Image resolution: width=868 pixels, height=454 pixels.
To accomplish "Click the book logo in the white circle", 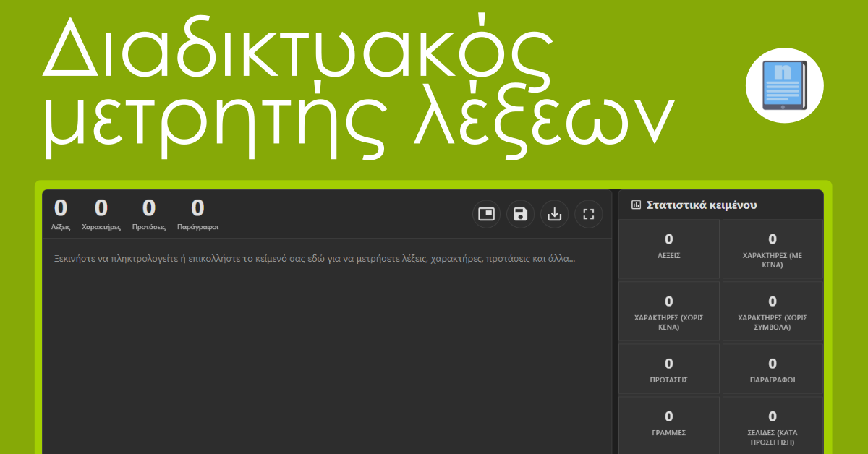I will point(785,86).
